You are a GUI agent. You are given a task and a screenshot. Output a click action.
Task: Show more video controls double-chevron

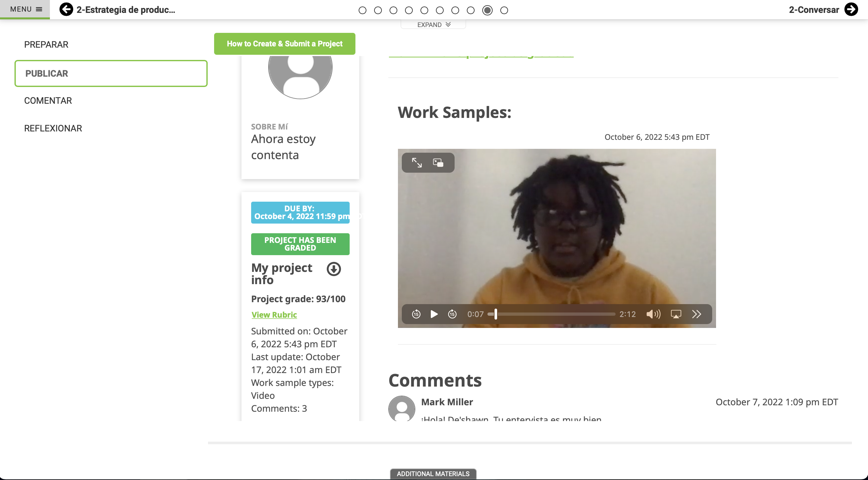pyautogui.click(x=696, y=314)
